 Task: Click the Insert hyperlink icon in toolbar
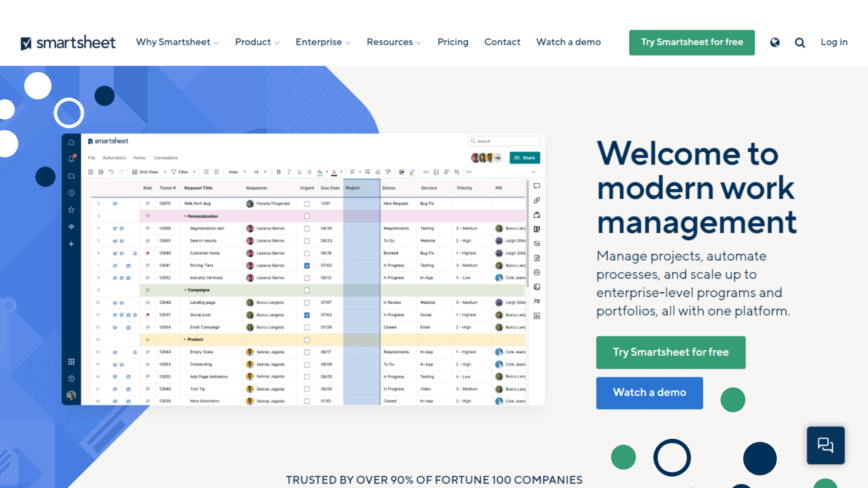tap(426, 172)
